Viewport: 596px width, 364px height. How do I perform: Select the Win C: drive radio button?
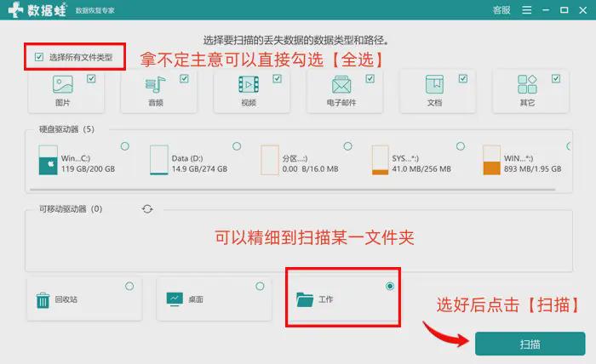tap(125, 146)
